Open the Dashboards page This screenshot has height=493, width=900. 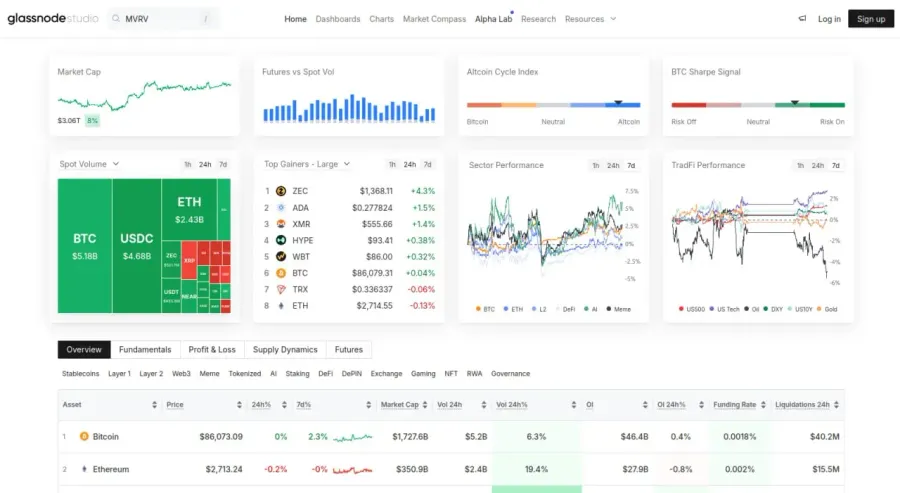[338, 19]
